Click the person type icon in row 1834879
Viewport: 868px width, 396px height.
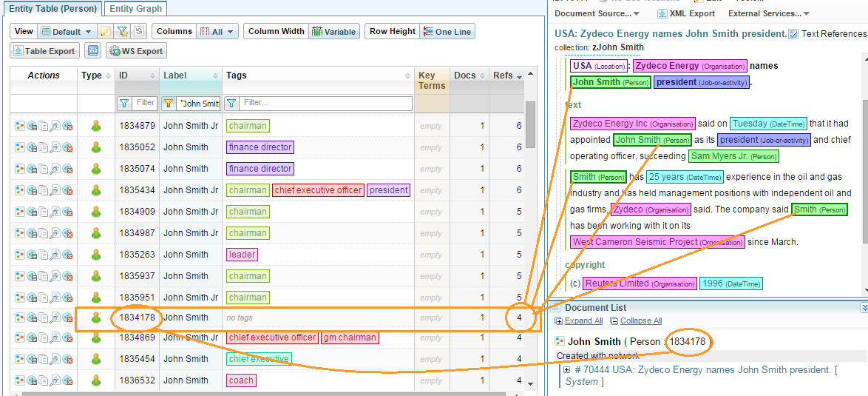point(95,126)
